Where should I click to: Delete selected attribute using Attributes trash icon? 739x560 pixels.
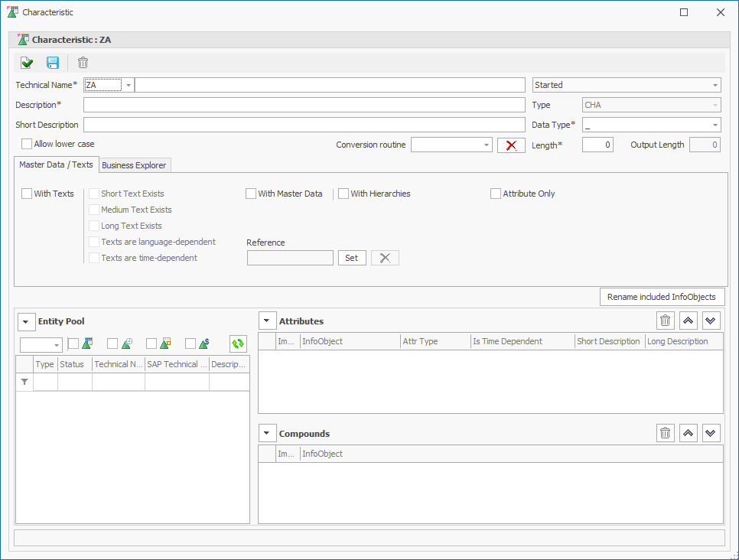[x=666, y=321]
